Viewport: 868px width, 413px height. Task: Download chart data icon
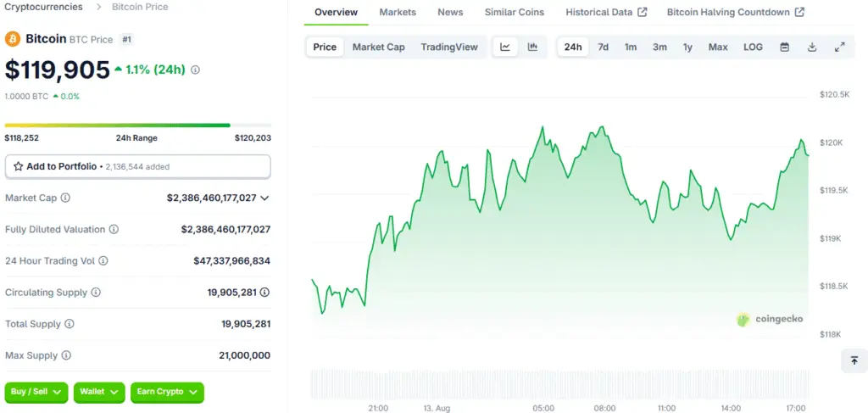pyautogui.click(x=812, y=47)
